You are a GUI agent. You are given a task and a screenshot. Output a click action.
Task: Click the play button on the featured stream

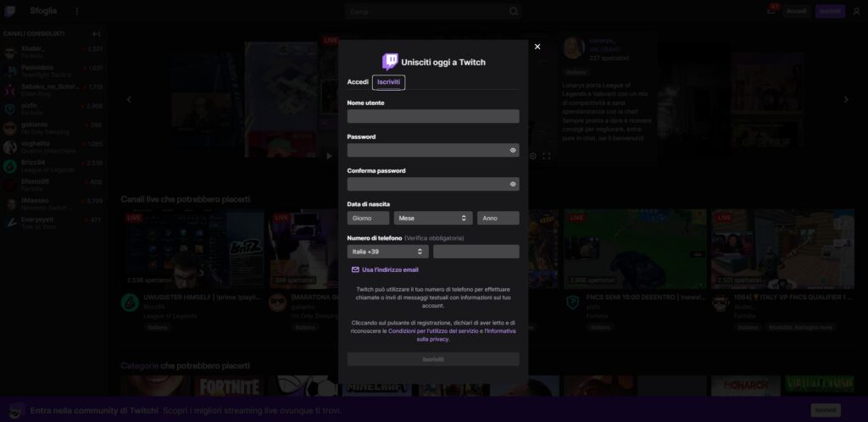click(329, 156)
